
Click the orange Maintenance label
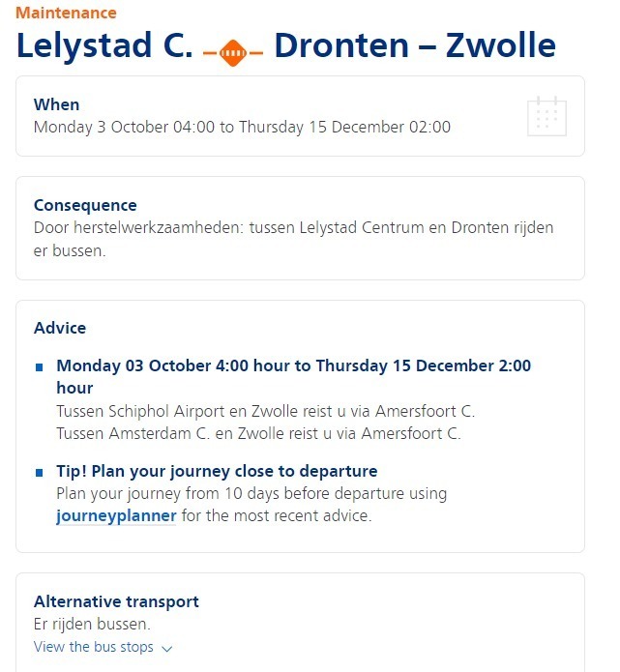(x=66, y=13)
